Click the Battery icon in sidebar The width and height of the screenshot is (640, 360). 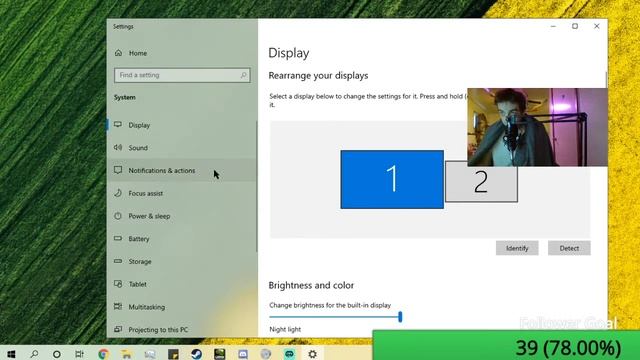coord(118,238)
